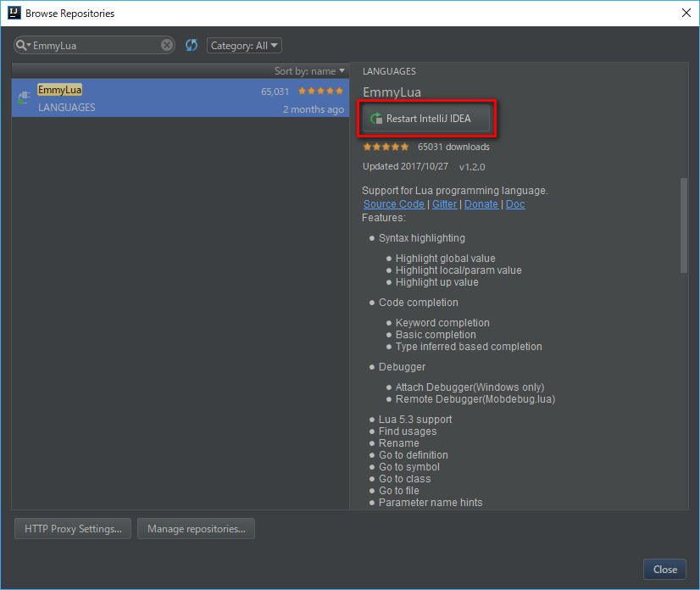Click 'Updated 2017/10/27' text
This screenshot has width=700, height=590.
pyautogui.click(x=405, y=167)
